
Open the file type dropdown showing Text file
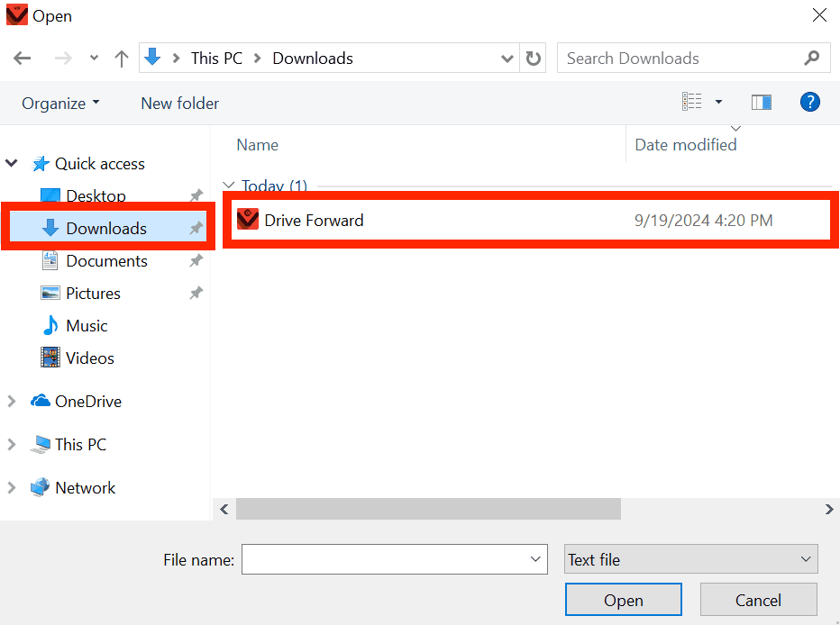pos(690,558)
